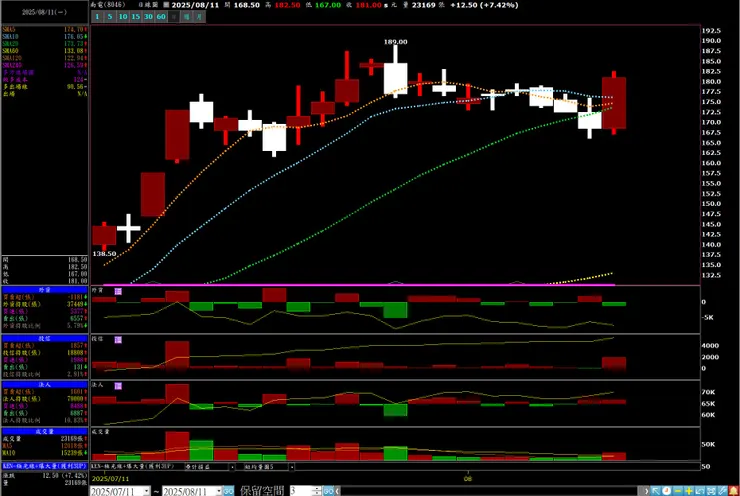740x496 pixels.
Task: Click the SMA10 legend row
Action: click(44, 36)
